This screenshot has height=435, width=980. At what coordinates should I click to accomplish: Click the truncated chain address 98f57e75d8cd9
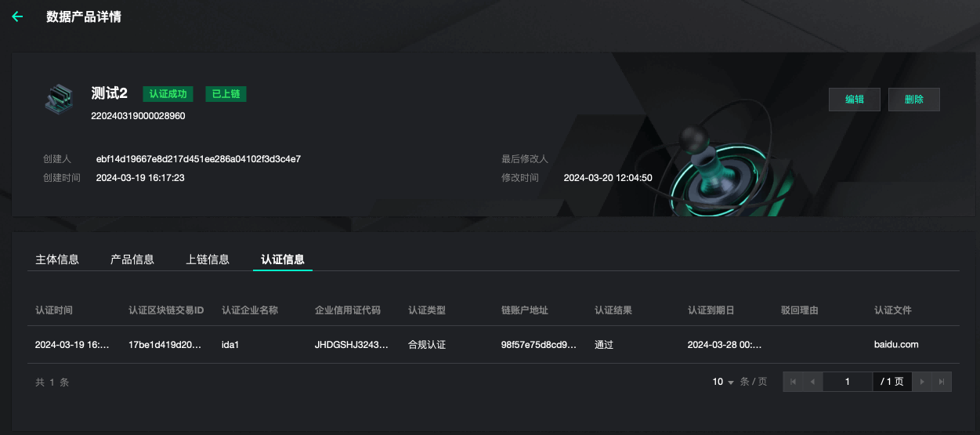pyautogui.click(x=539, y=344)
